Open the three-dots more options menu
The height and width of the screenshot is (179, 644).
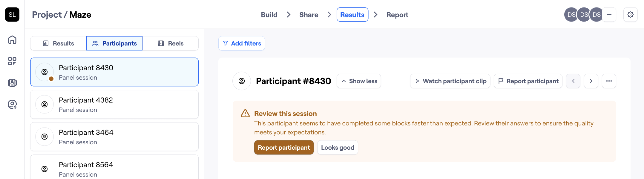[x=609, y=81]
